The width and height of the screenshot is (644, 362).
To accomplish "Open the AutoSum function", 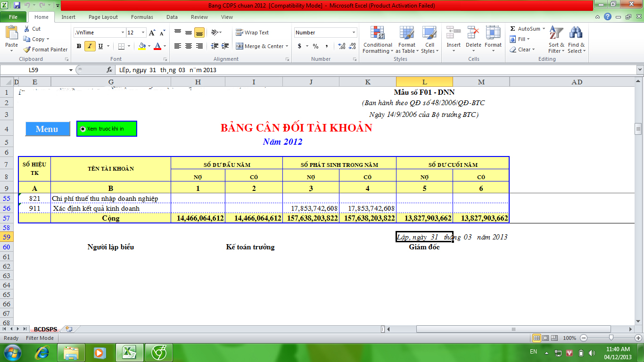I will pyautogui.click(x=525, y=29).
